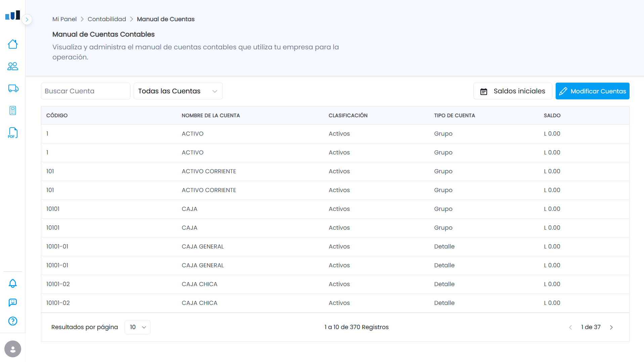
Task: Open the delivery truck icon in sidebar
Action: tap(13, 88)
